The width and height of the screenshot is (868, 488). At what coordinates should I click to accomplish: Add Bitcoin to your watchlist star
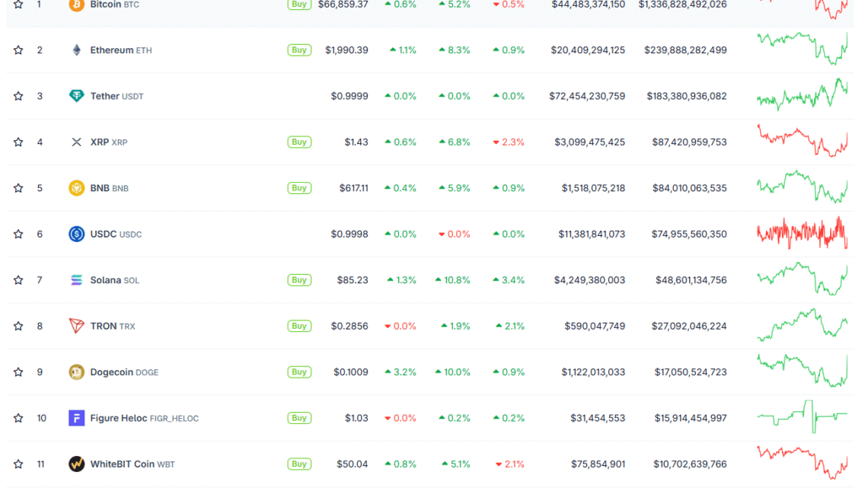click(x=18, y=5)
